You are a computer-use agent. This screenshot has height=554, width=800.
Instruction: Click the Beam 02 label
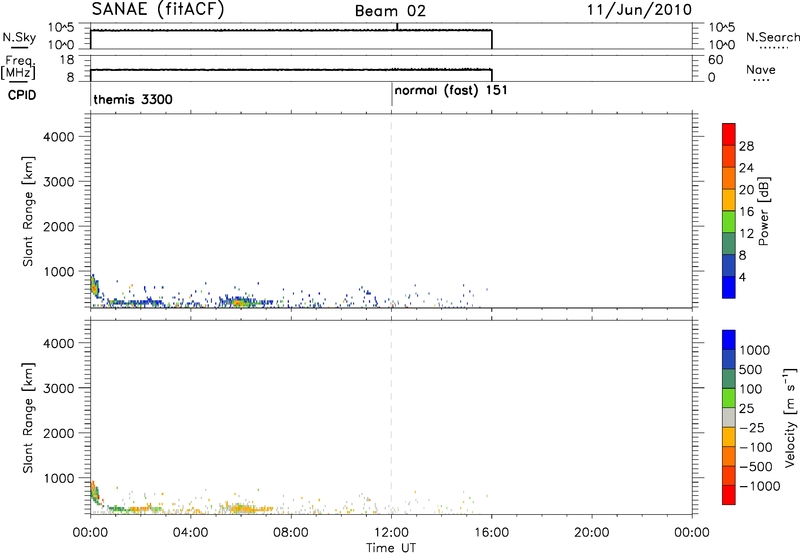coord(390,11)
